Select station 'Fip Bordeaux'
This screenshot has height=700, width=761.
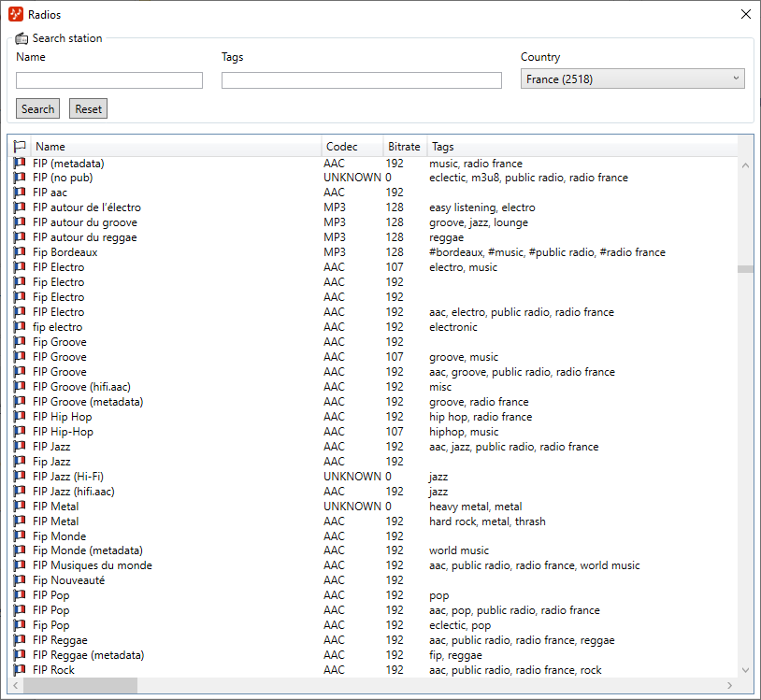[65, 252]
